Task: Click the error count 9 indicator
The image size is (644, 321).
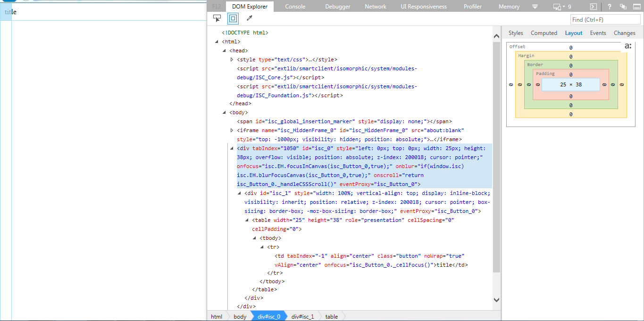Action: coord(569,7)
